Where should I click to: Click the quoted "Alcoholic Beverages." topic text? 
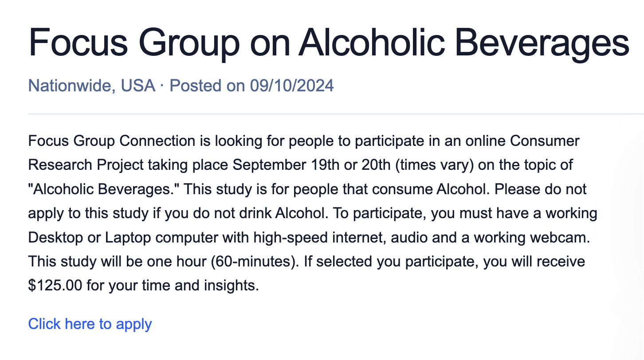point(103,189)
